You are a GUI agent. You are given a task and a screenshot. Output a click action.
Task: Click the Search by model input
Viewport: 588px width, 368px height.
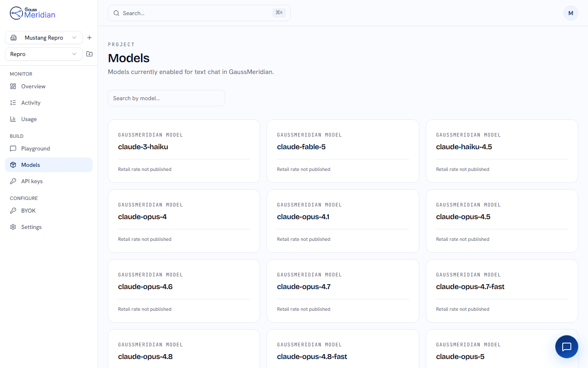click(x=167, y=98)
